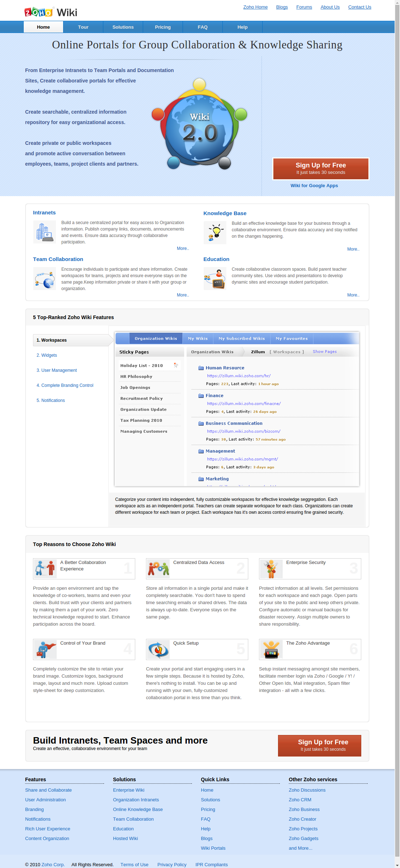Click the Zoho Wiki logo
This screenshot has width=400, height=868.
click(51, 12)
